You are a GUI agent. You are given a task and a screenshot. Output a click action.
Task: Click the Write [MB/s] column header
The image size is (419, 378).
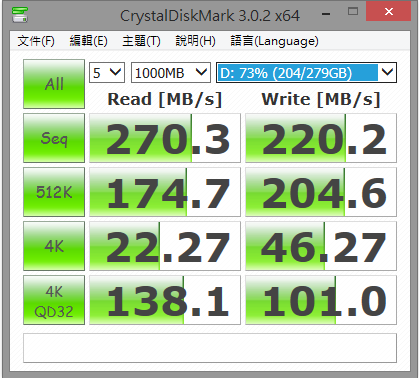321,99
